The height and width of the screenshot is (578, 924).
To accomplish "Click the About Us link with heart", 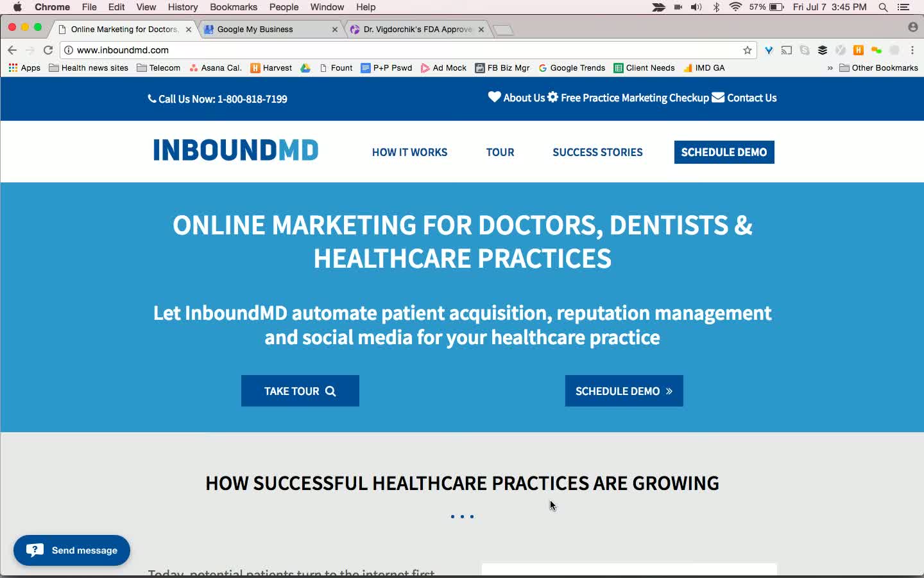I will (x=517, y=98).
